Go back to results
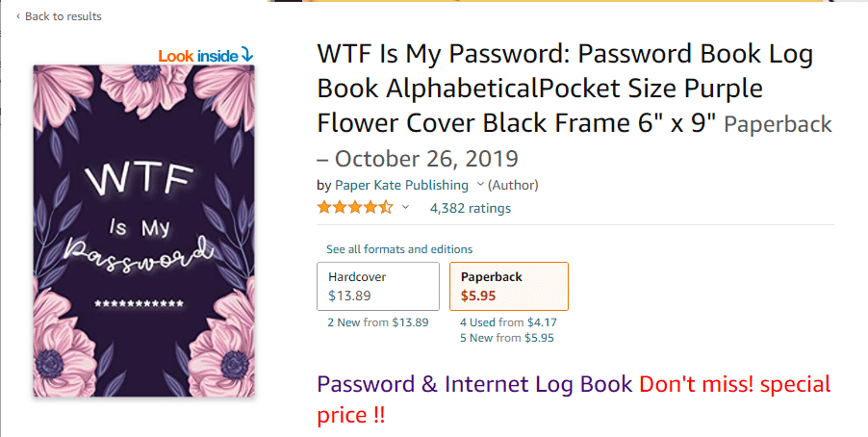 [64, 16]
